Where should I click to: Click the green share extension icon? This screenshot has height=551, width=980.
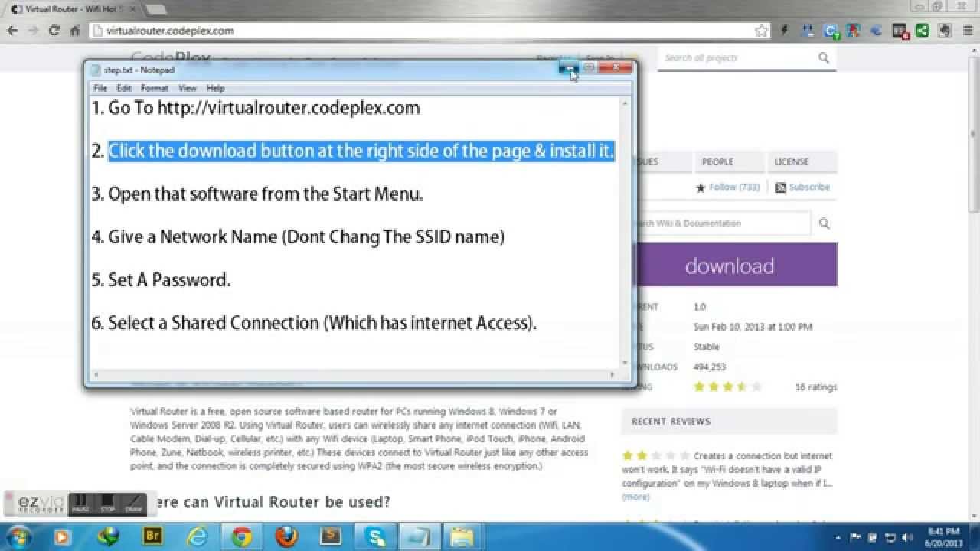pyautogui.click(x=923, y=31)
